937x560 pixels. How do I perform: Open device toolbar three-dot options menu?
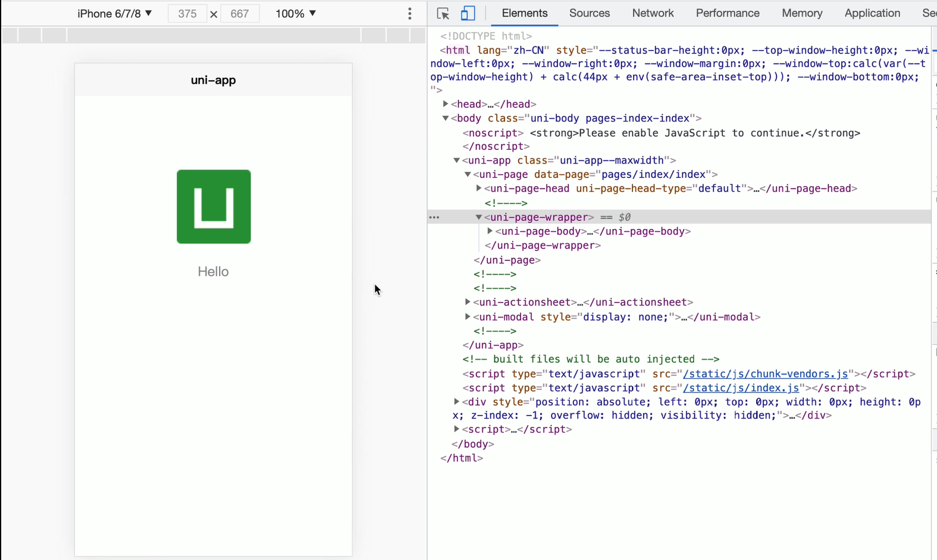[x=410, y=14]
